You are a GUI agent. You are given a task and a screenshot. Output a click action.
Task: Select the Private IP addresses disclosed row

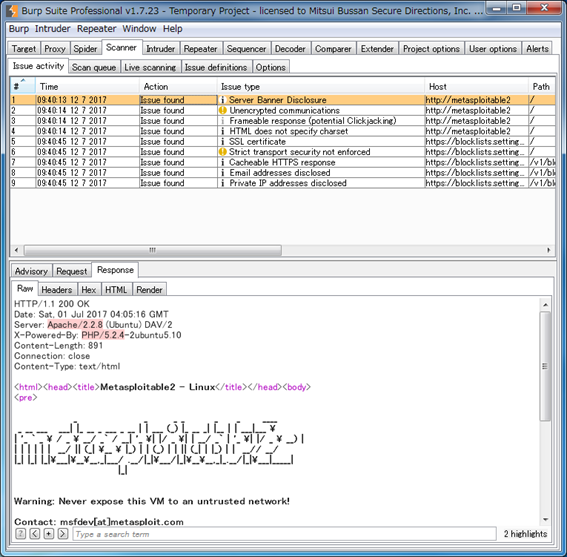point(283,183)
